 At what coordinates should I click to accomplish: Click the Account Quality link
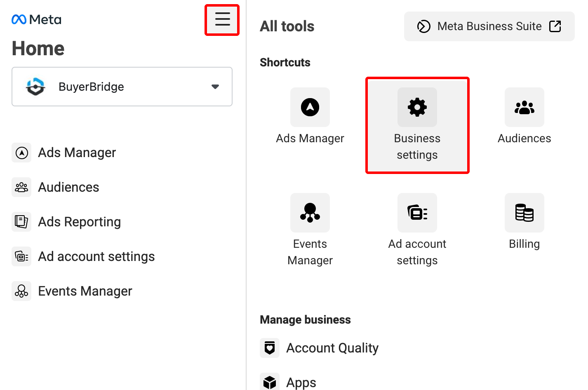tap(332, 348)
